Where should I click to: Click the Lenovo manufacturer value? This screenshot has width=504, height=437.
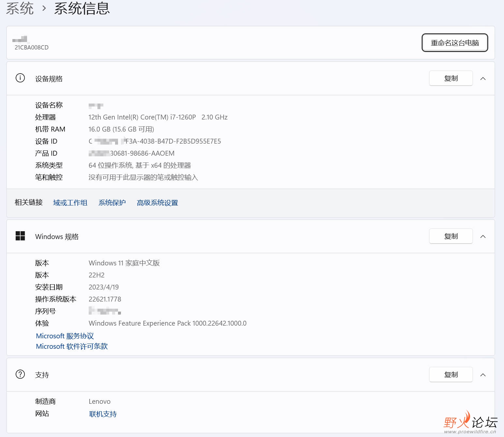point(99,401)
